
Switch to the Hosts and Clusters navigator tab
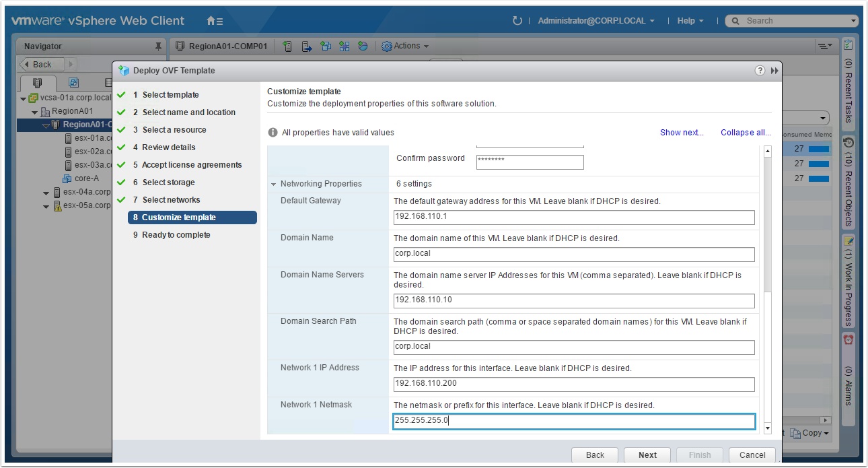click(x=38, y=83)
